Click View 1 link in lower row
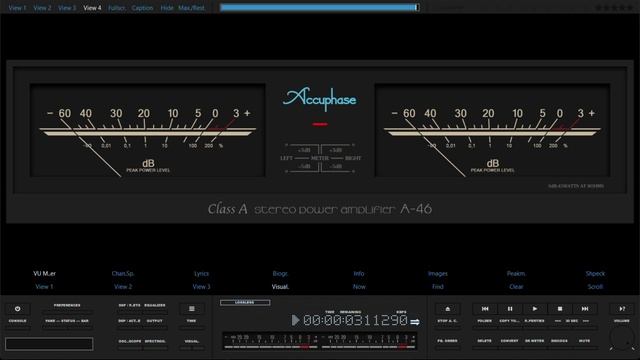640x360 pixels. tap(44, 287)
